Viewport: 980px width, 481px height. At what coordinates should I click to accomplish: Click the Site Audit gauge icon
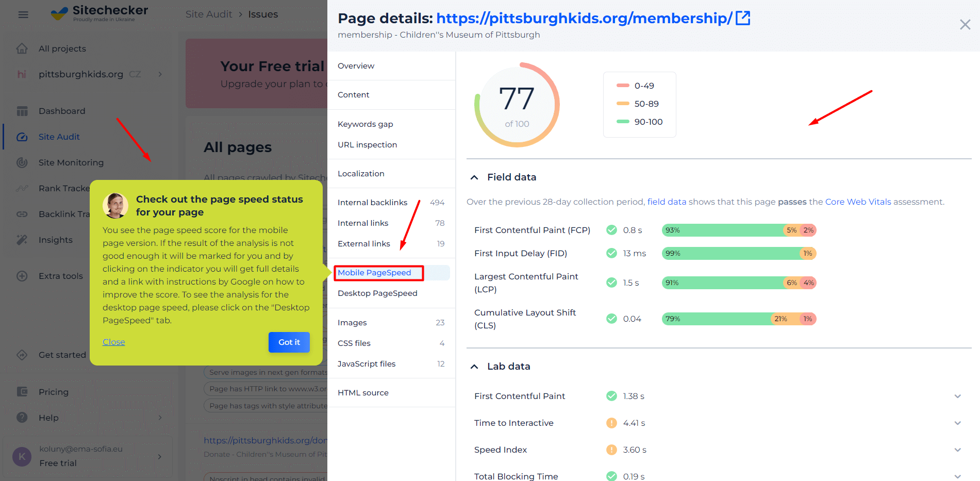point(22,137)
